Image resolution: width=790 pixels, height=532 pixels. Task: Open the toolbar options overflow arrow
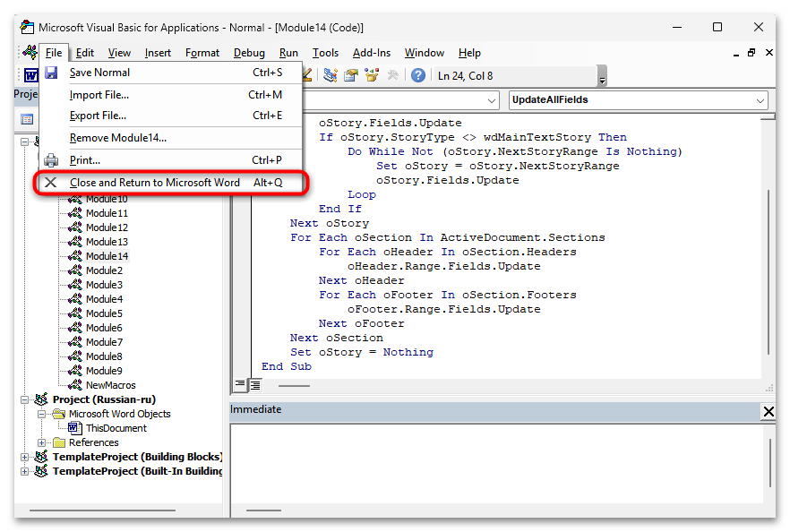602,77
